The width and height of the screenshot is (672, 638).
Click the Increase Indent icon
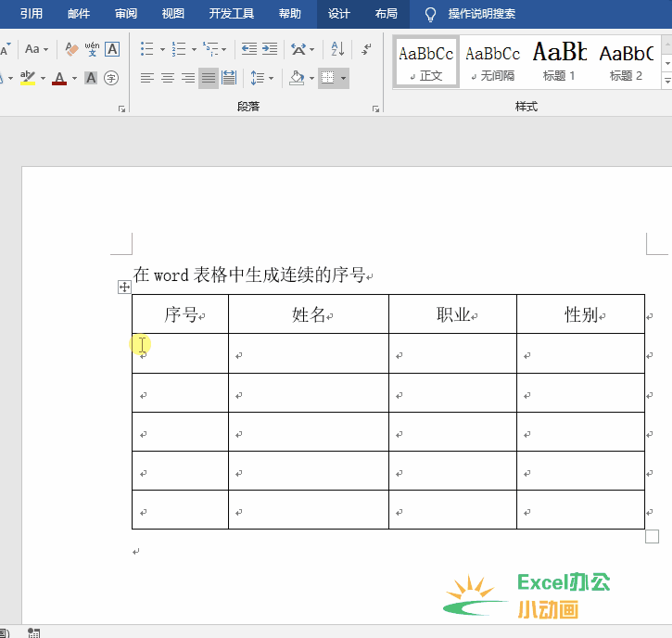pyautogui.click(x=270, y=49)
